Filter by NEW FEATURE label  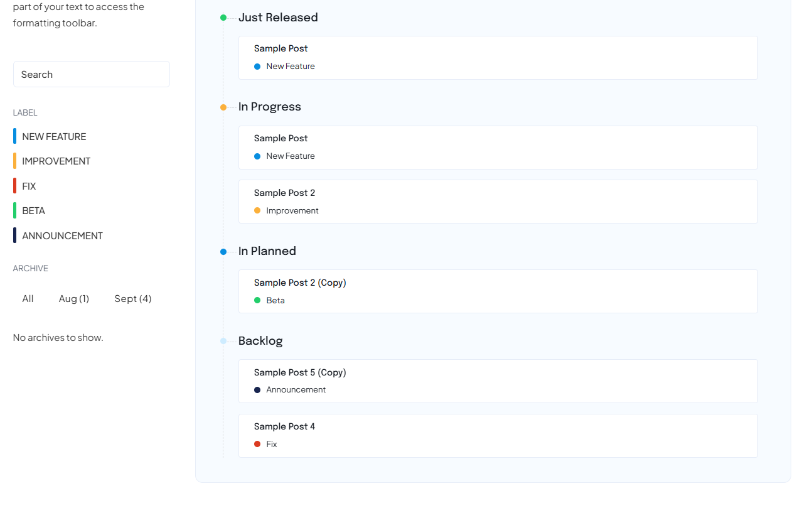(x=54, y=136)
